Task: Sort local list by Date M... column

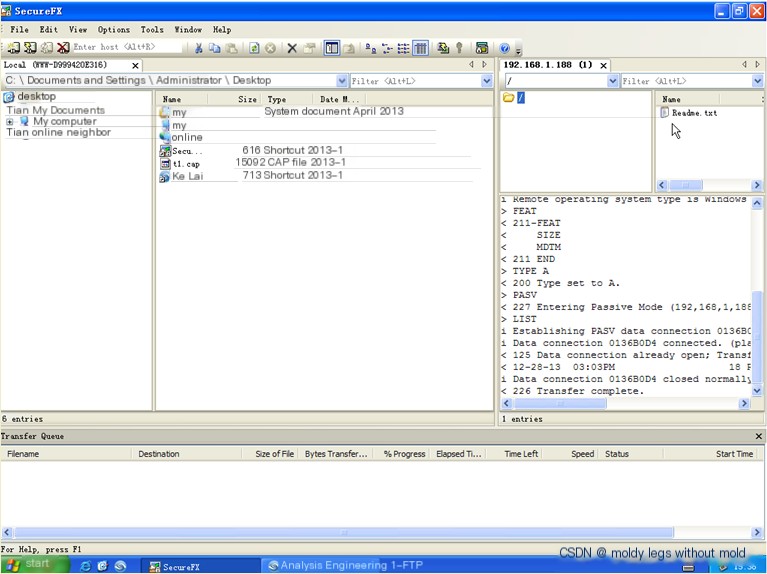Action: [x=339, y=99]
